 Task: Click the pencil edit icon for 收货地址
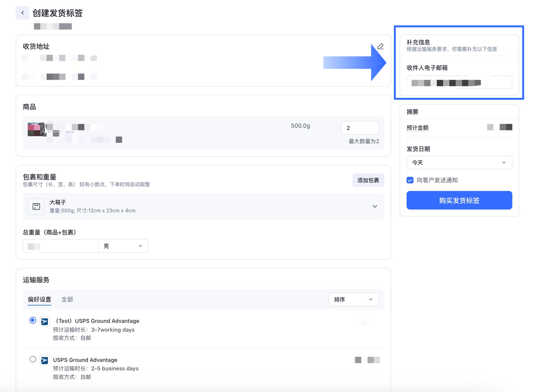coord(380,47)
